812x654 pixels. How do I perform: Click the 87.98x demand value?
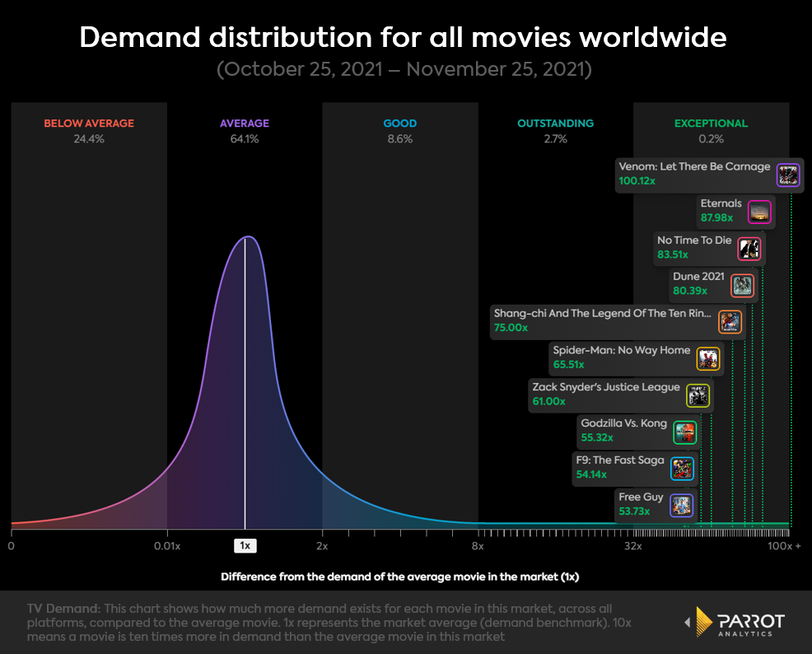(716, 218)
